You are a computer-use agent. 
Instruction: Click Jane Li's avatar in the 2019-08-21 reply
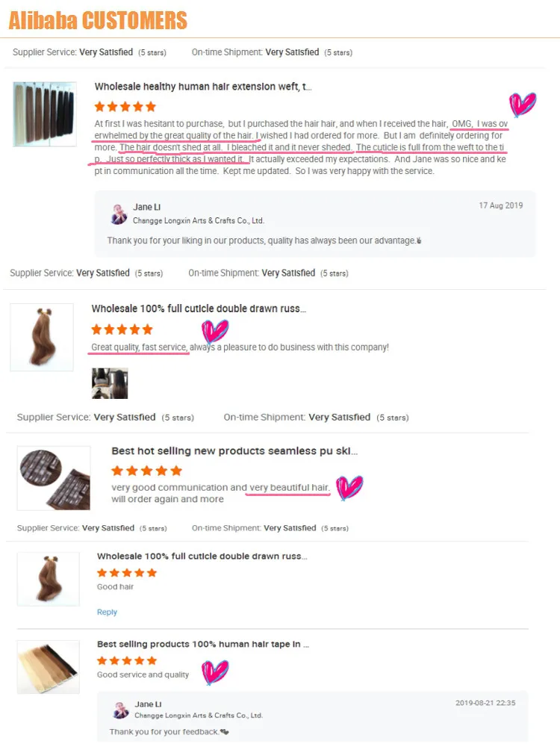(121, 710)
